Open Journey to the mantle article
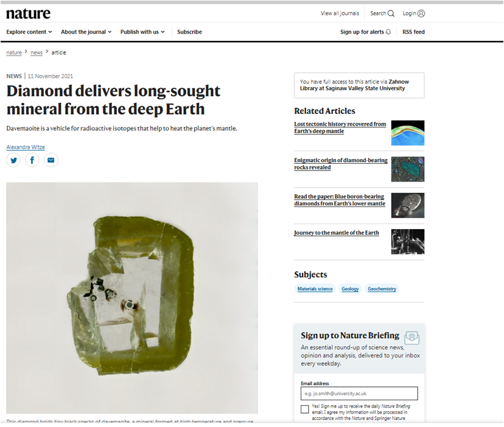504x427 pixels. [337, 233]
